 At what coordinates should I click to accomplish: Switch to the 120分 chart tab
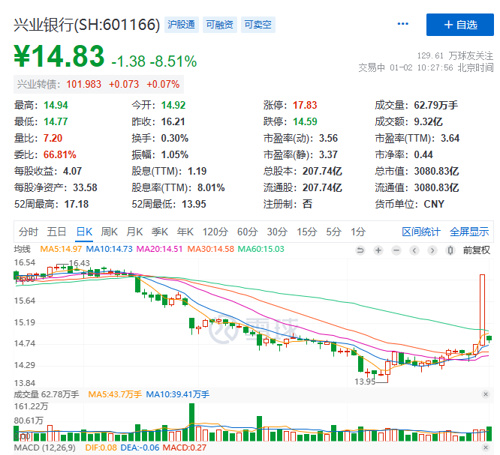[x=215, y=232]
